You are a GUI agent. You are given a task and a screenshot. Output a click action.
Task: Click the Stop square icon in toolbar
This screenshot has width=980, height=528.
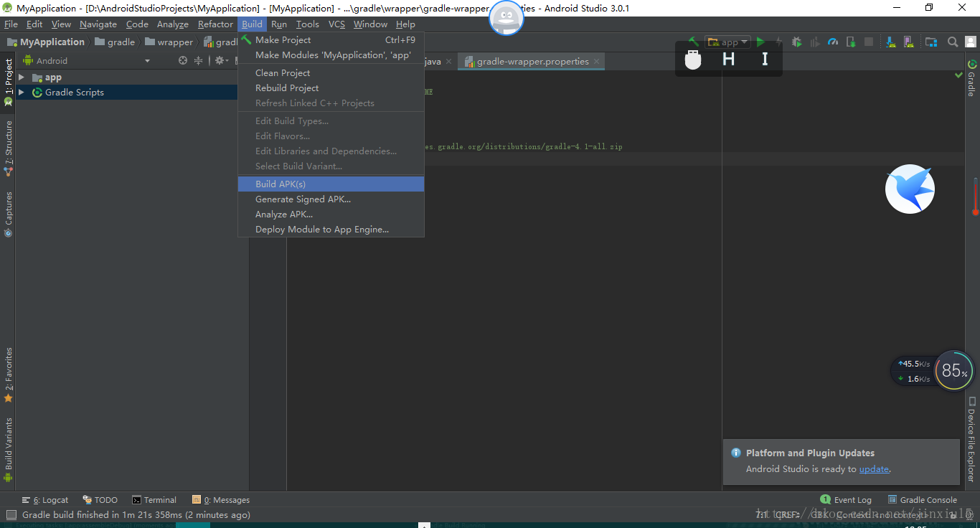(x=868, y=42)
